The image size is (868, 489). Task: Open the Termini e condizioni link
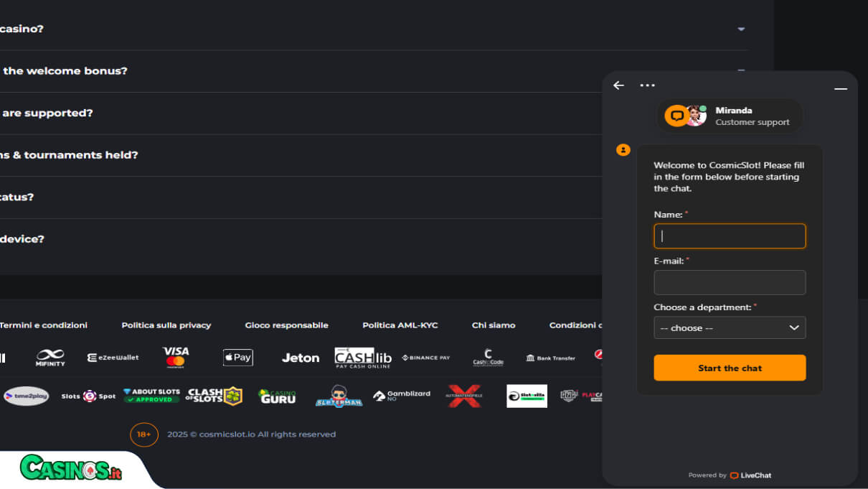pyautogui.click(x=43, y=325)
